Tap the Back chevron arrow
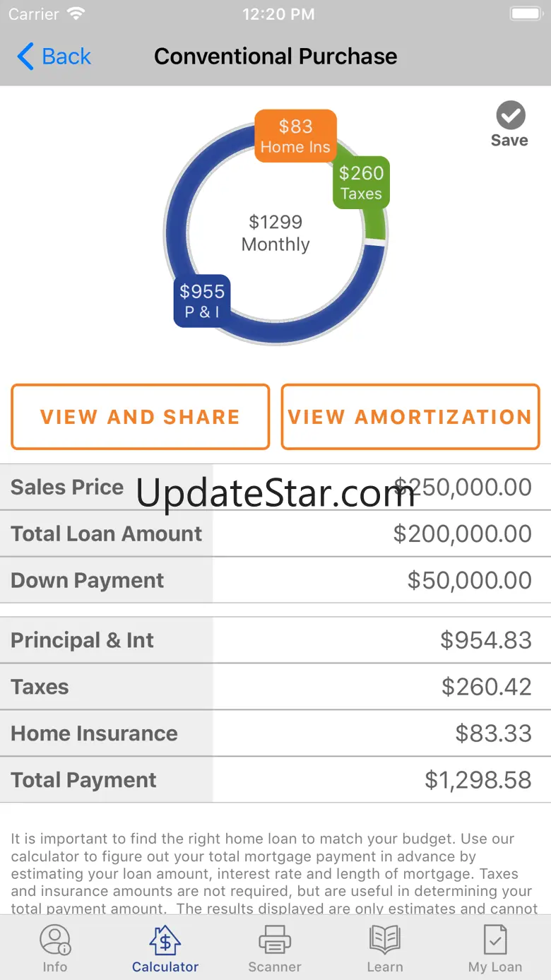 (x=25, y=57)
